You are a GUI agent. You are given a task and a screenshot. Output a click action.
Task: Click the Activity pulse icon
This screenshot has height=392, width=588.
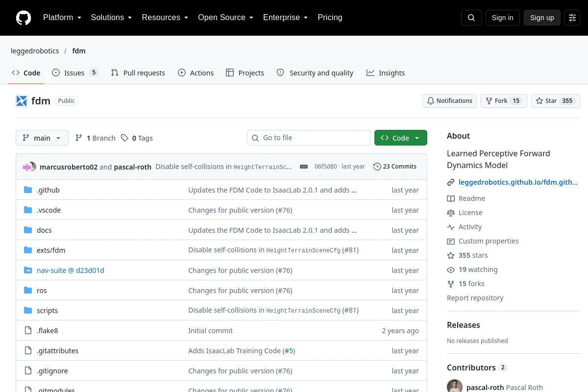click(451, 227)
